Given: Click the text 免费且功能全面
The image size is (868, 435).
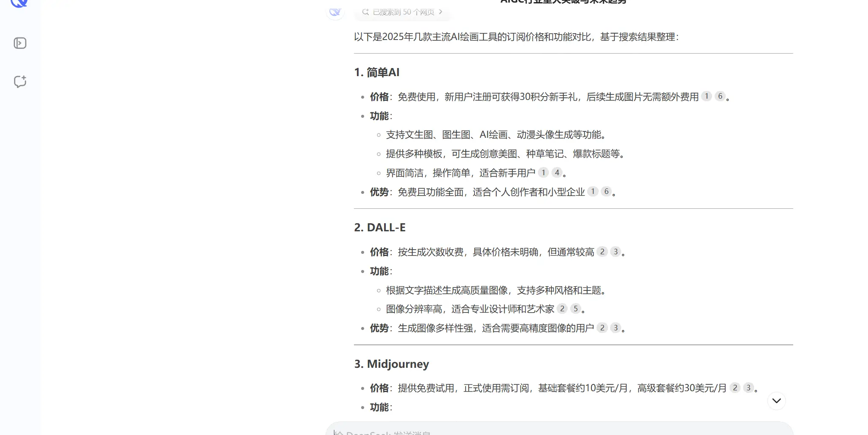Looking at the screenshot, I should click(431, 192).
